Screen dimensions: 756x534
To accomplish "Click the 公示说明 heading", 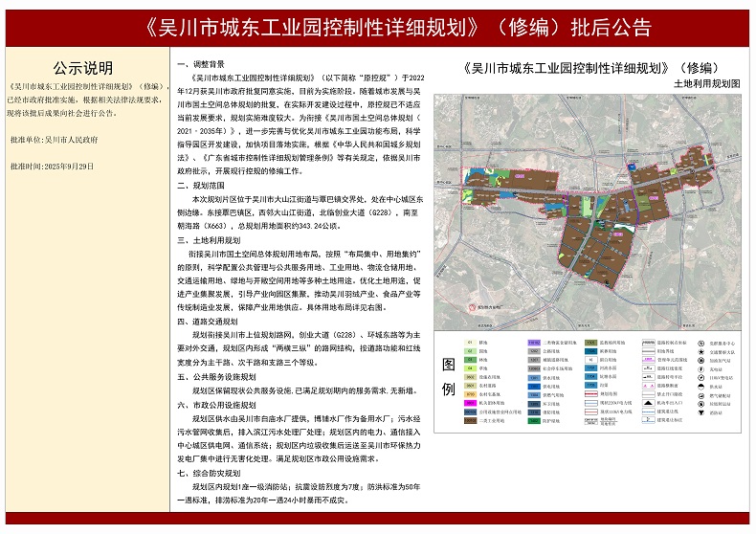I will click(83, 69).
